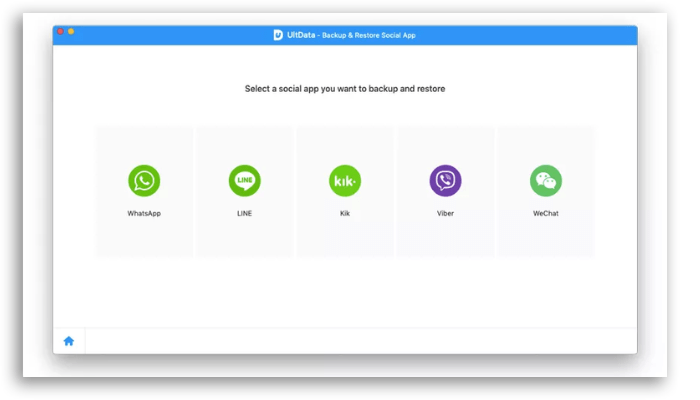
Task: Click the 'Backup & Restore Social App' title text
Action: coord(369,35)
